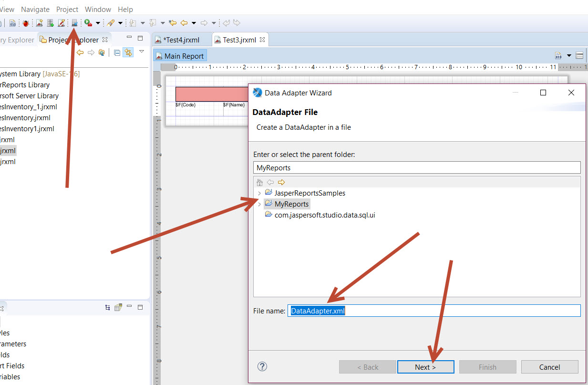Switch to the *Test4.jrxml editor tab
This screenshot has width=588, height=385.
pyautogui.click(x=181, y=40)
